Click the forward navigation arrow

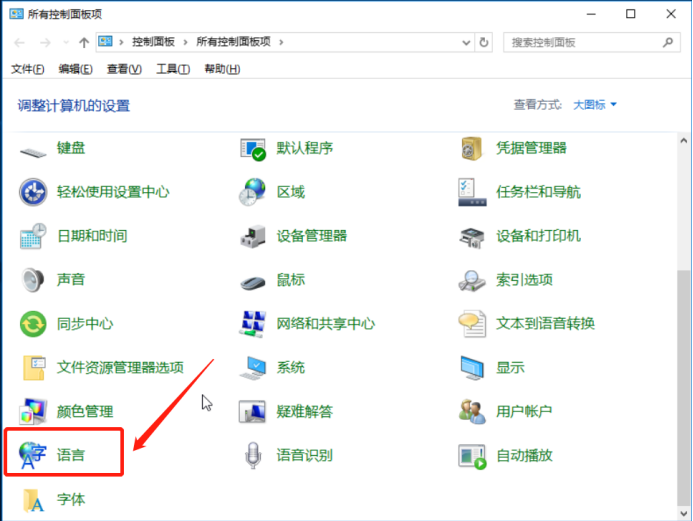pos(45,42)
